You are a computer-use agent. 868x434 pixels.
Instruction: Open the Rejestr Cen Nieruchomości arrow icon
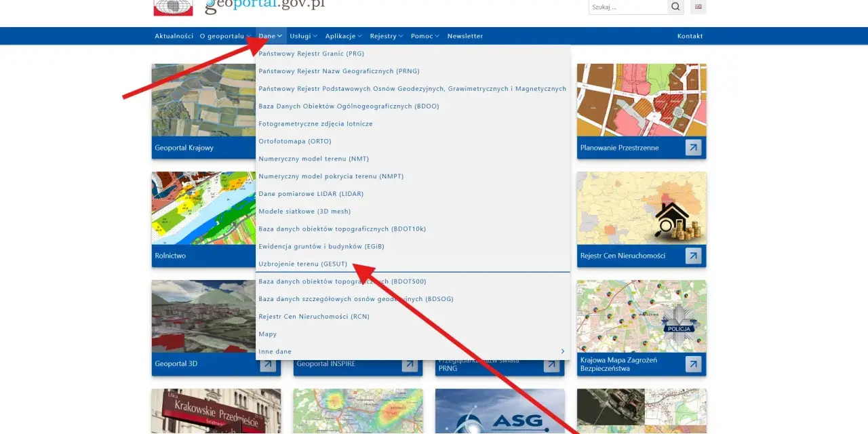(693, 256)
